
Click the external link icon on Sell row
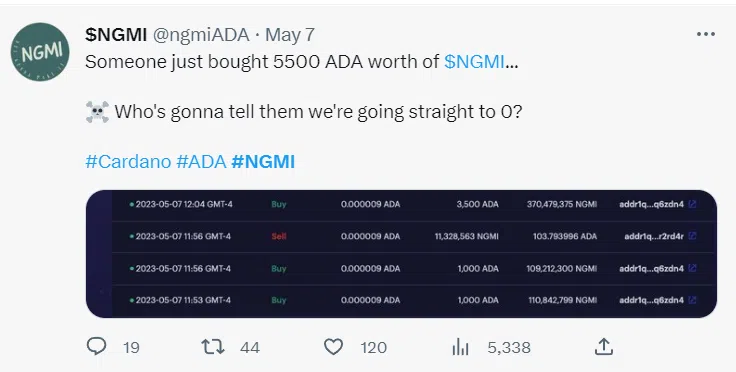692,236
